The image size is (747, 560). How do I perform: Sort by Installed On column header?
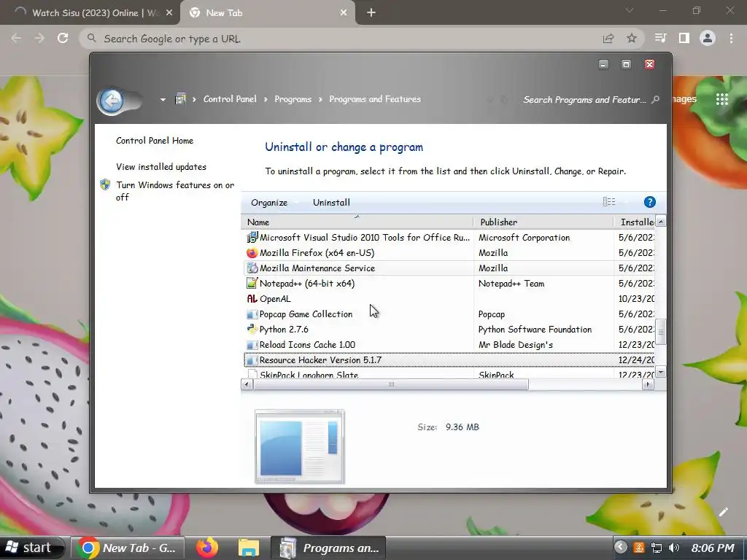(635, 222)
